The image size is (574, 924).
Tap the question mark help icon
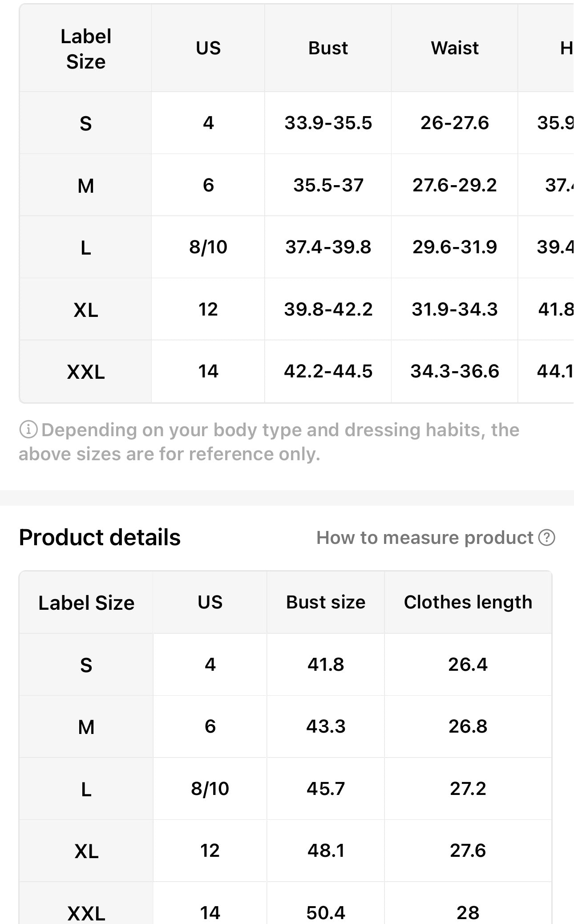pos(546,538)
